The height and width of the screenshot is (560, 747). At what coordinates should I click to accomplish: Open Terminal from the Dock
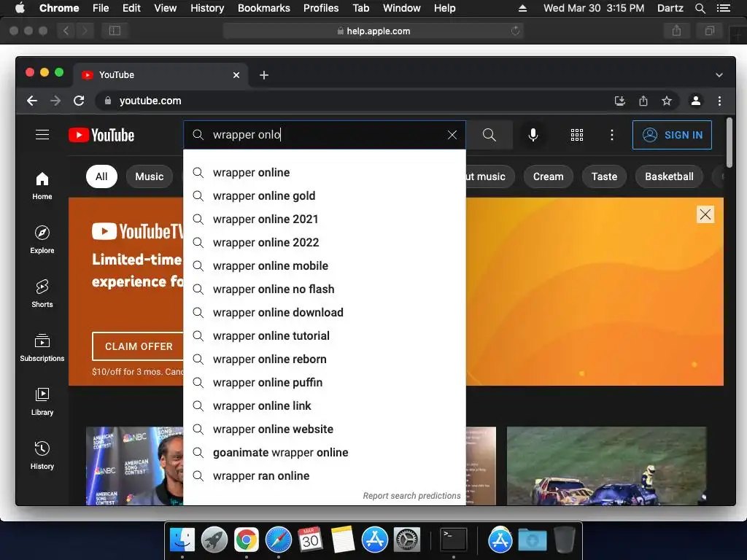click(x=453, y=540)
